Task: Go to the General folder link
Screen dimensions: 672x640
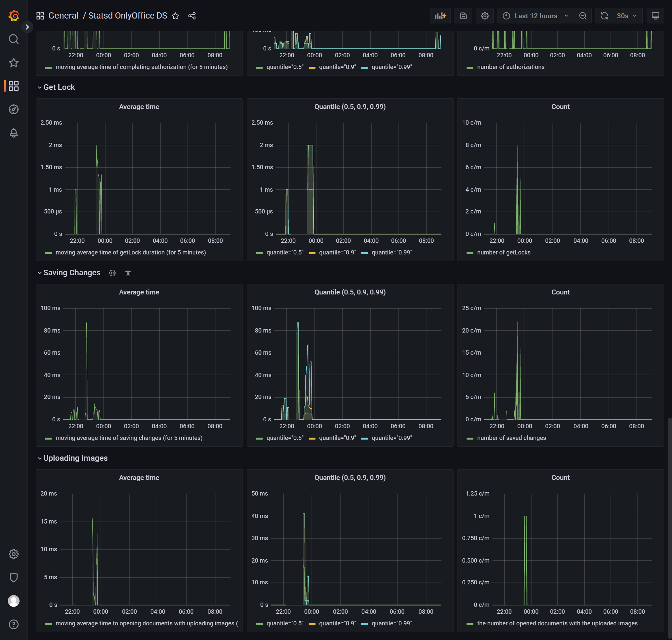Action: [x=63, y=16]
